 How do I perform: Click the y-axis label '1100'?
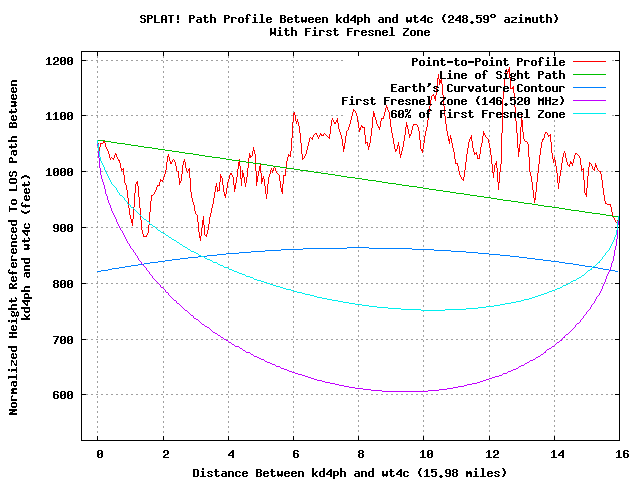[x=59, y=116]
